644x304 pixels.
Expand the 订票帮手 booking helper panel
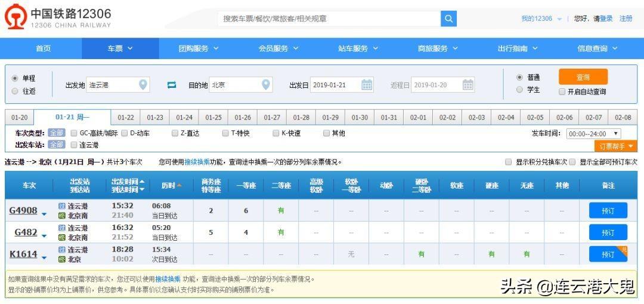[x=615, y=146]
